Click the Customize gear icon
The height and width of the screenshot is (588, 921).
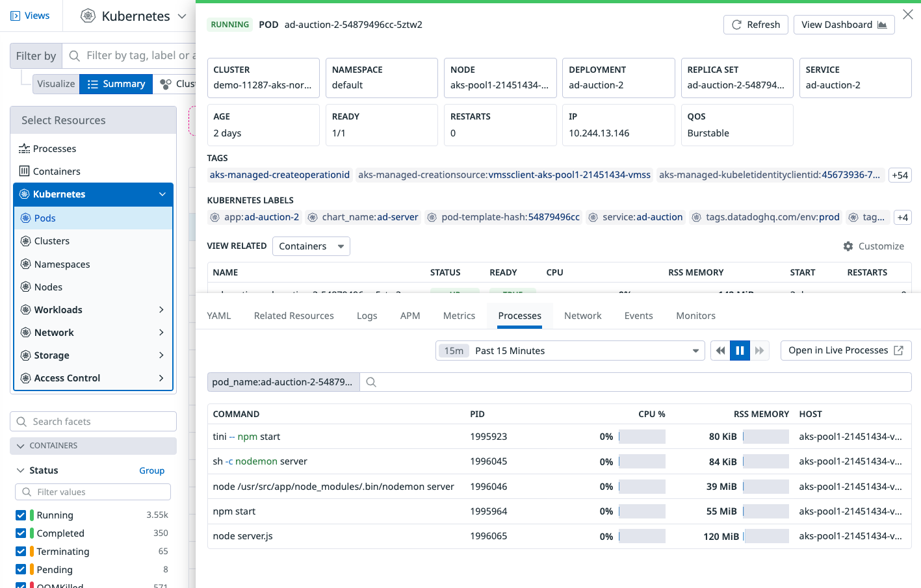(848, 246)
